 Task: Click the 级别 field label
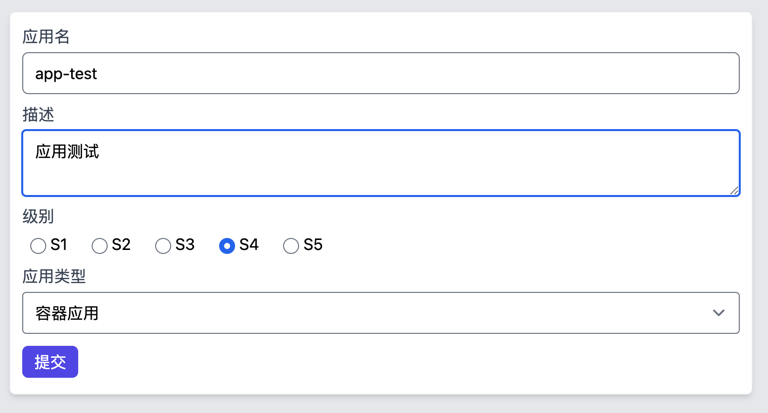pos(38,216)
